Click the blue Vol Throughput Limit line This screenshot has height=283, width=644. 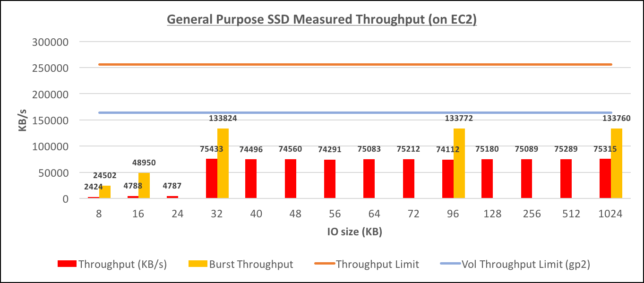(x=354, y=112)
